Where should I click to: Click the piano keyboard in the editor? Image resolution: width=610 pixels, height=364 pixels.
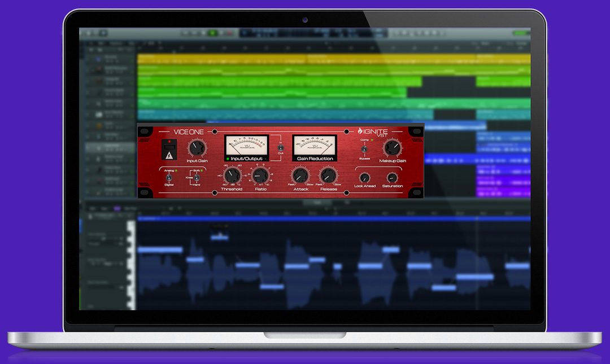(131, 265)
